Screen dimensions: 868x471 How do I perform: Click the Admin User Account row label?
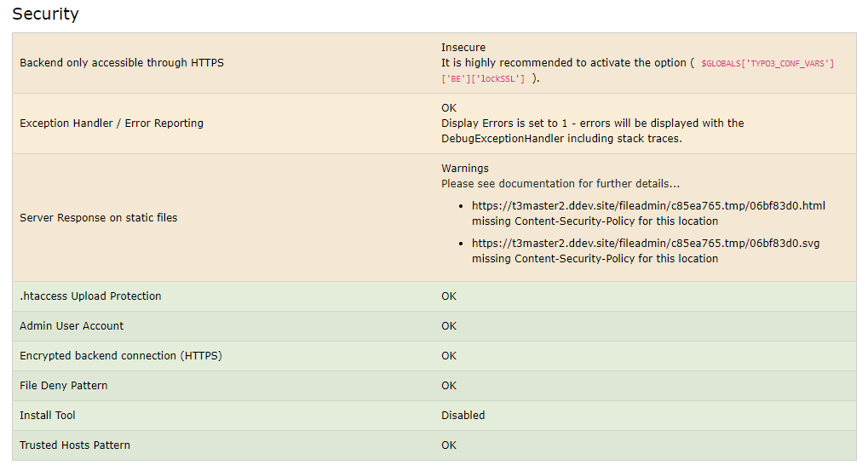pos(72,326)
